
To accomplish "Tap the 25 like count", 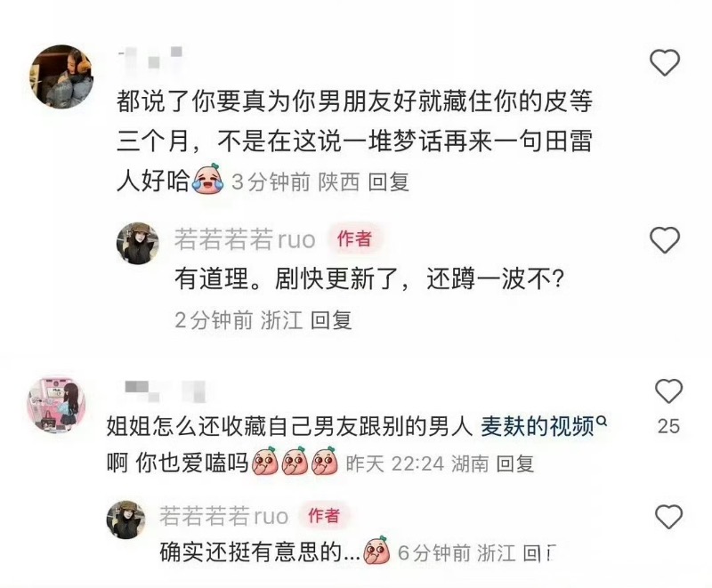I will (668, 426).
